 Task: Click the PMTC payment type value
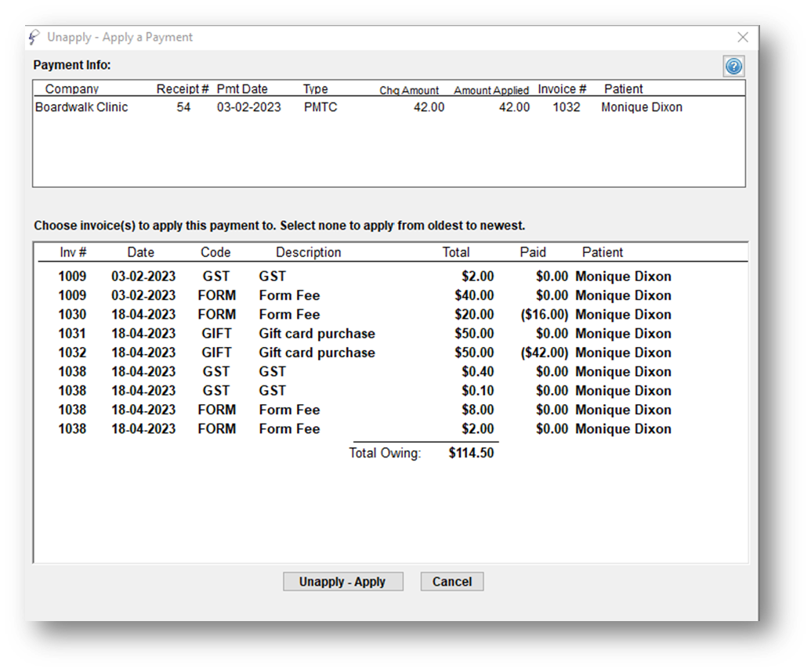point(320,107)
